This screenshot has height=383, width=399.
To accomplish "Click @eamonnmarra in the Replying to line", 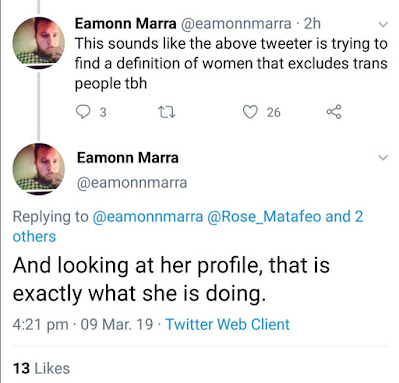I will tap(148, 217).
